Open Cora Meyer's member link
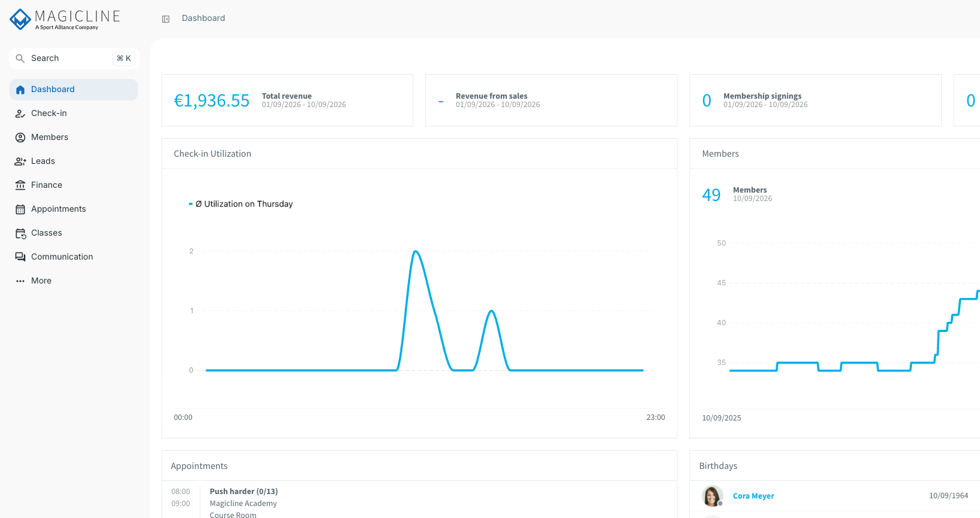The height and width of the screenshot is (518, 980). coord(753,496)
